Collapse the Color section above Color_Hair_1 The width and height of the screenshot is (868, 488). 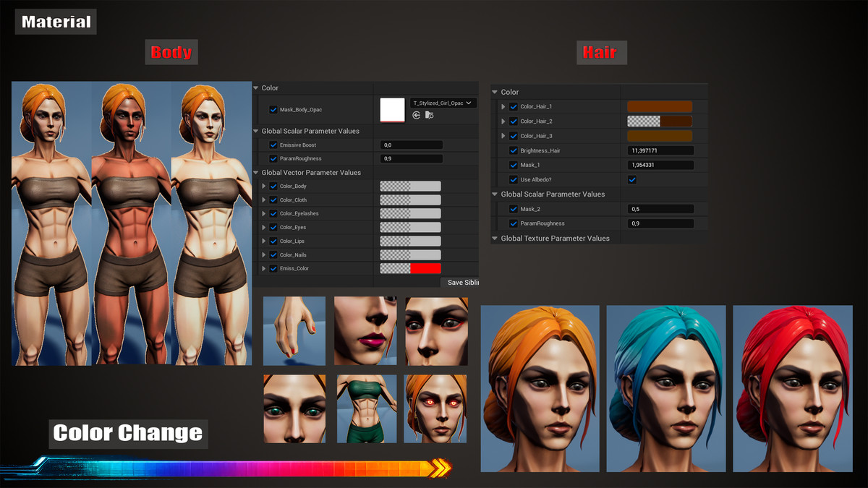click(495, 93)
